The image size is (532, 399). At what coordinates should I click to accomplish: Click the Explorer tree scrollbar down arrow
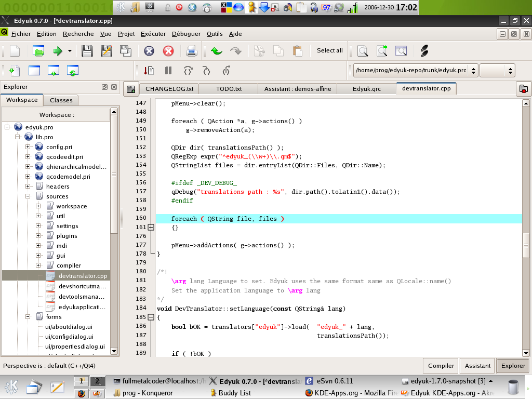[x=114, y=351]
